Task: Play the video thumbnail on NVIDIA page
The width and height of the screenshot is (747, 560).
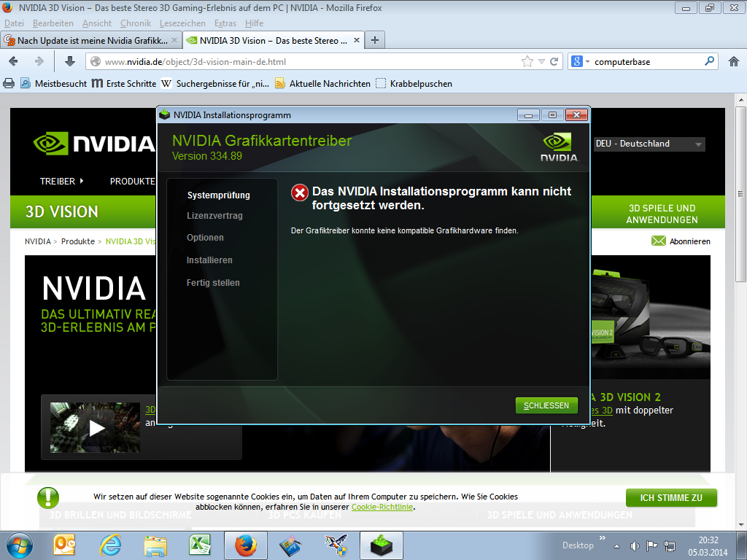Action: (96, 427)
